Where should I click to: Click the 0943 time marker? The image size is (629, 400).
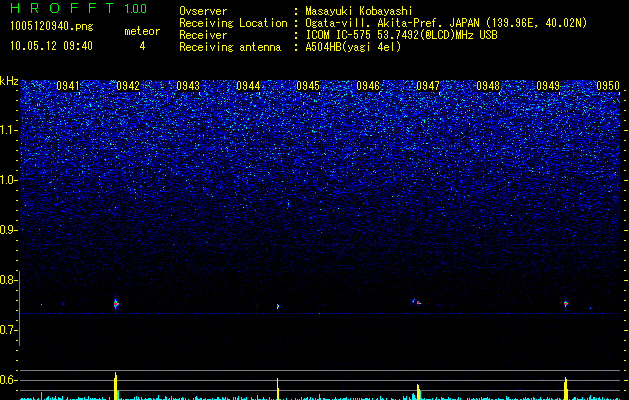point(188,86)
